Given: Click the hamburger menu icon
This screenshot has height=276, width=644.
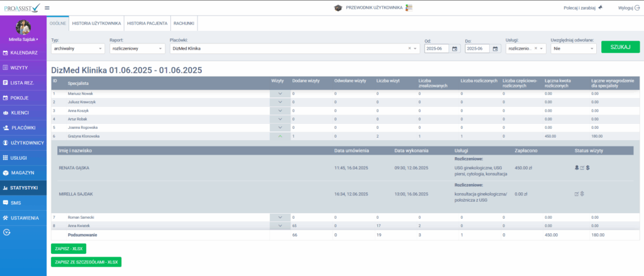Looking at the screenshot, I should point(48,8).
